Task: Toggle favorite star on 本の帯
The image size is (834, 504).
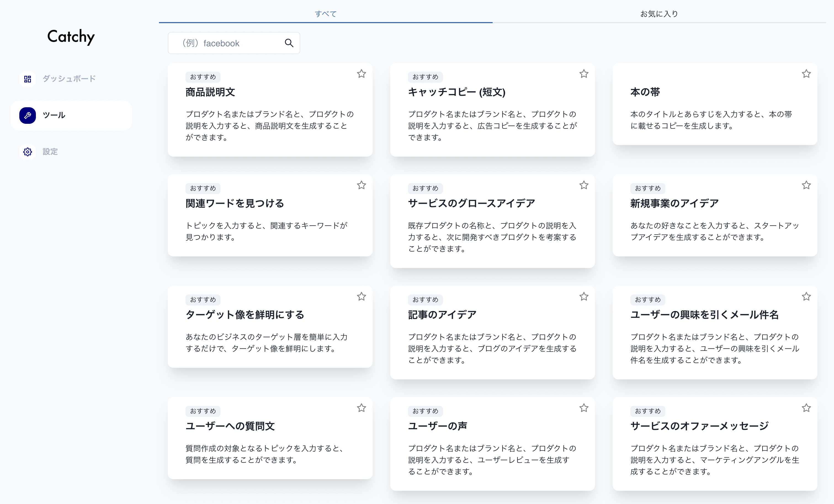Action: tap(806, 74)
